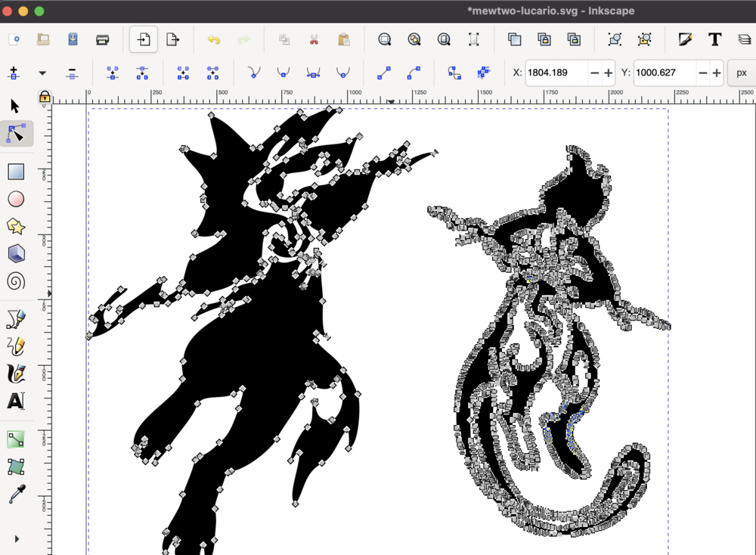Create a new document with the New icon

(x=14, y=39)
